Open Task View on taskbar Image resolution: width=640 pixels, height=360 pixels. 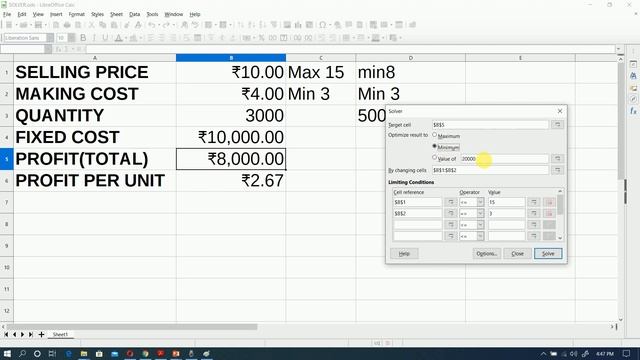coord(52,353)
